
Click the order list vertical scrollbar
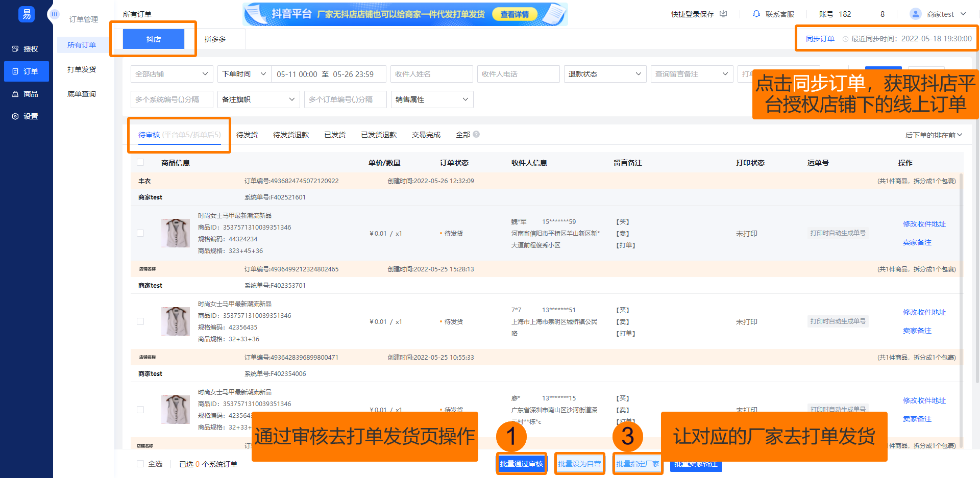point(961,311)
